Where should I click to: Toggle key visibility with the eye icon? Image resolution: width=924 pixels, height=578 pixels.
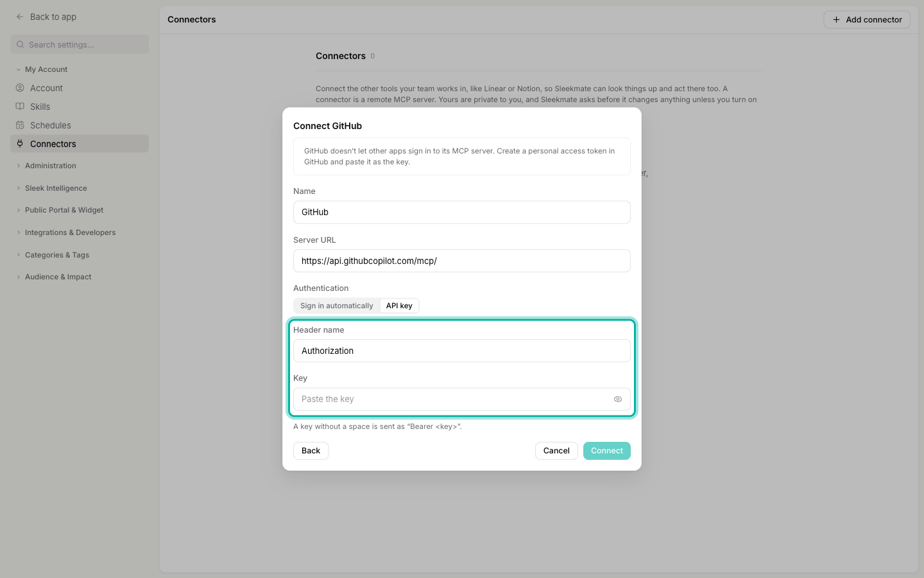point(618,399)
